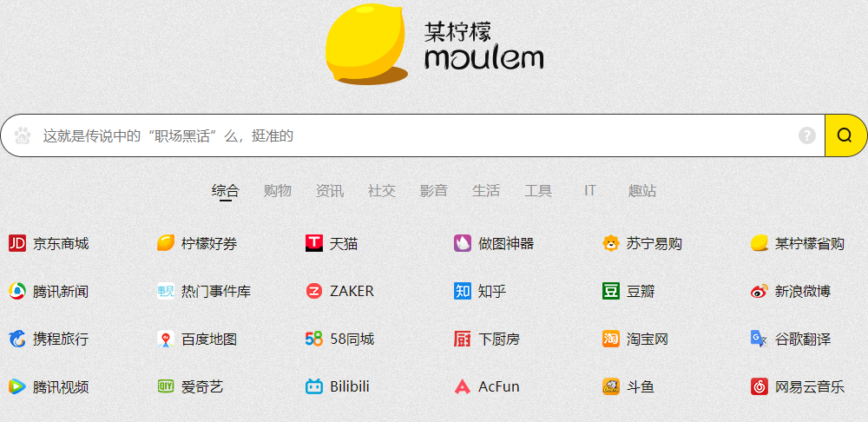Open the 做图神器 link
The image size is (868, 422).
506,243
